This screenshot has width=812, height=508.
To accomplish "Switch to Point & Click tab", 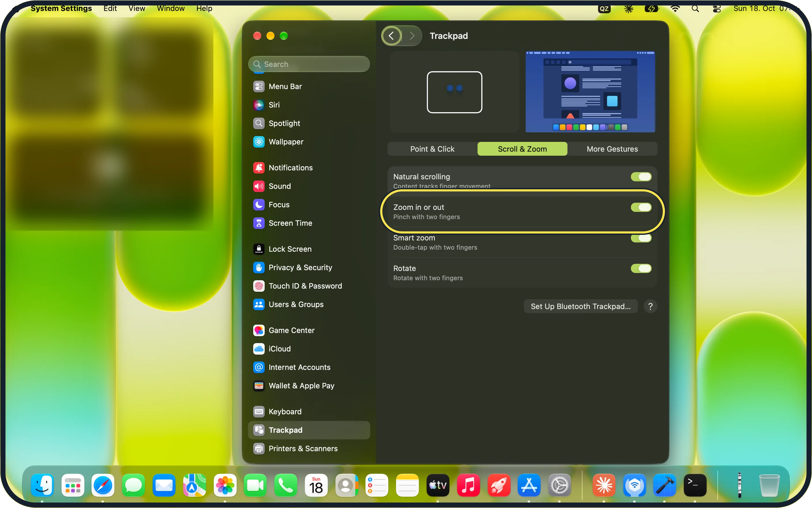I will point(432,149).
